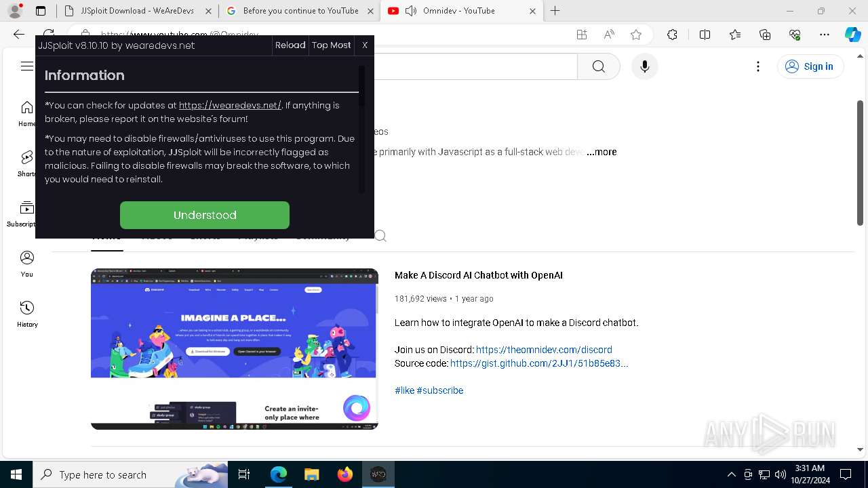Screen dimensions: 868x488
Task: Toggle Top Most in JJSploit window
Action: click(331, 45)
